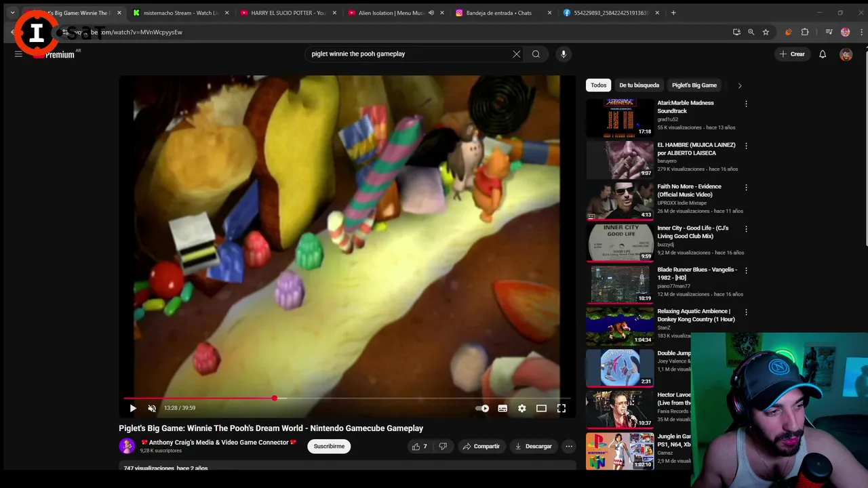Click the Descargar download button

click(x=533, y=446)
